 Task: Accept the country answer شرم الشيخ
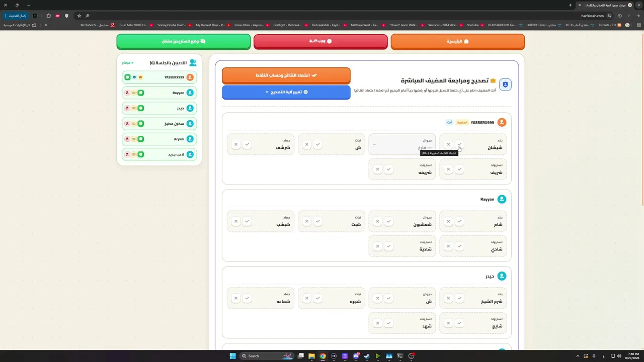459,298
